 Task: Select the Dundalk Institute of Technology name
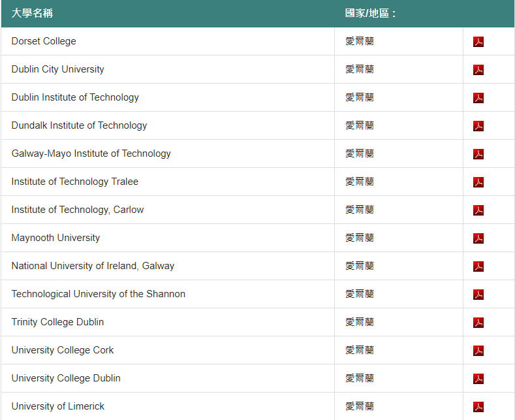click(79, 125)
